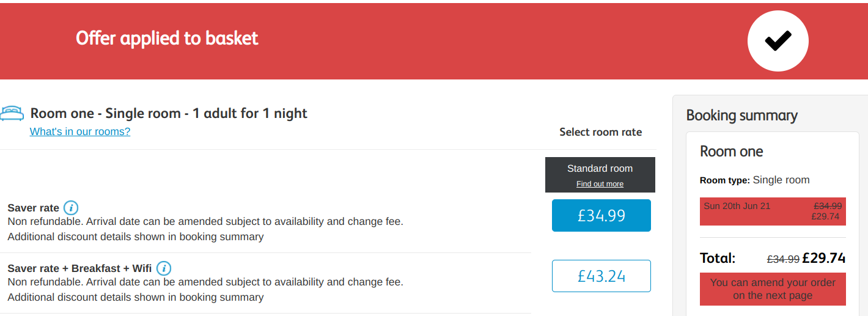Viewport: 868px width, 316px height.
Task: Click the "Room type: Single room" text
Action: [754, 180]
